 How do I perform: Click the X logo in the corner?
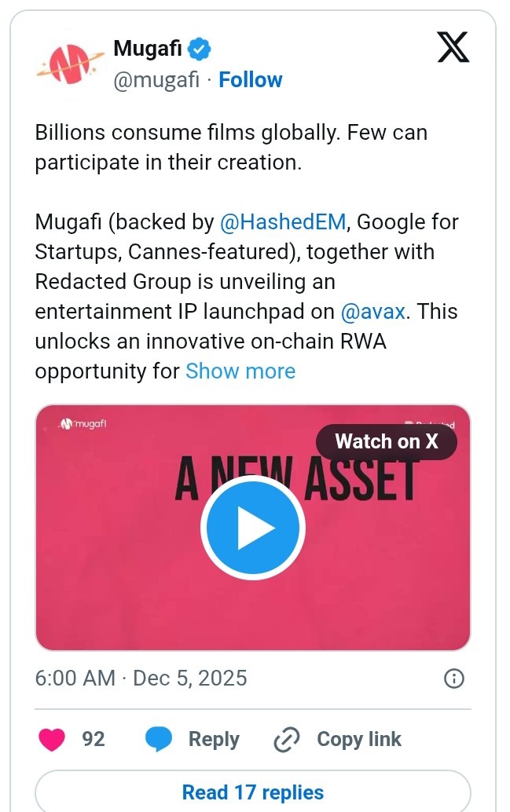click(453, 47)
